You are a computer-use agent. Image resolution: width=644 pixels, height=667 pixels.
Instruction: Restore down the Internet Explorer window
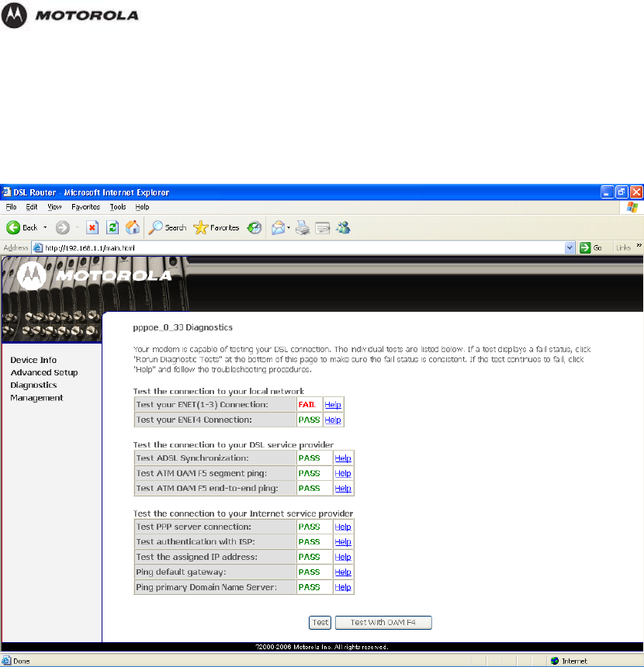coord(621,192)
